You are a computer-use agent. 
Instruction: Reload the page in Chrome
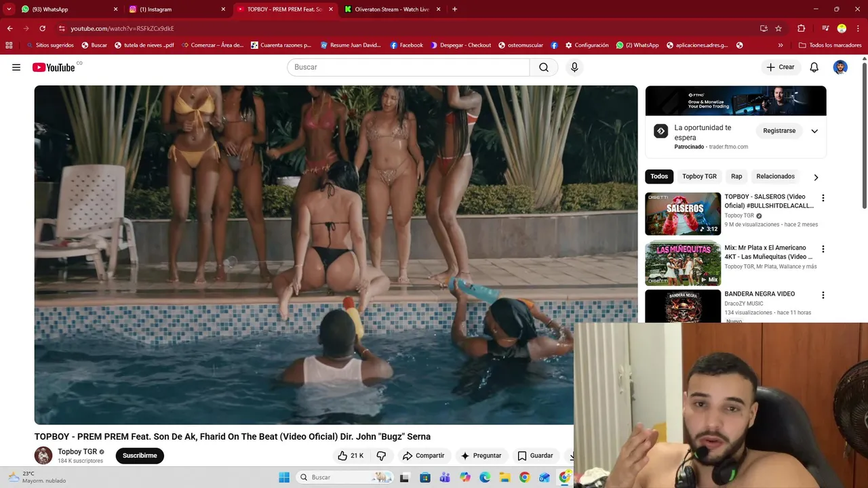coord(42,28)
